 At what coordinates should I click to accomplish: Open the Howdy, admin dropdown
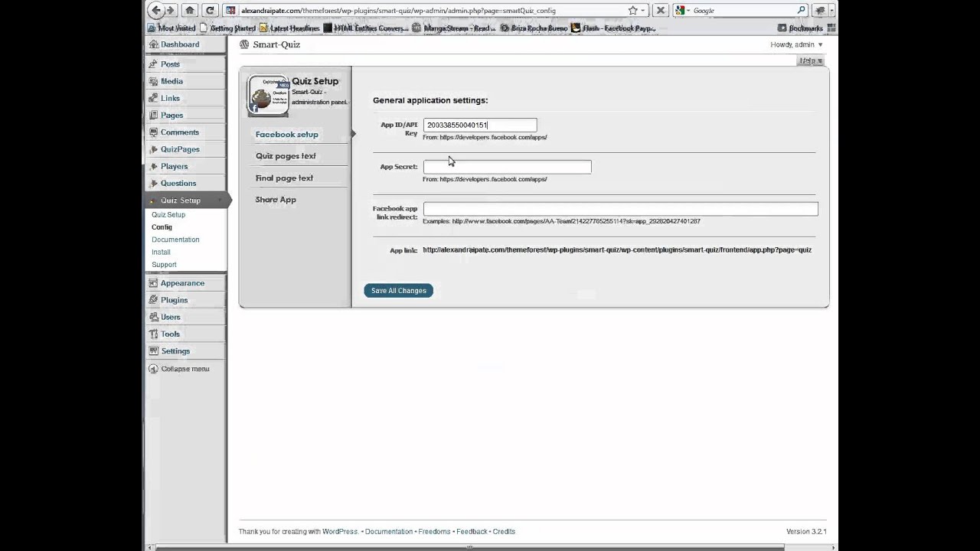click(x=797, y=44)
